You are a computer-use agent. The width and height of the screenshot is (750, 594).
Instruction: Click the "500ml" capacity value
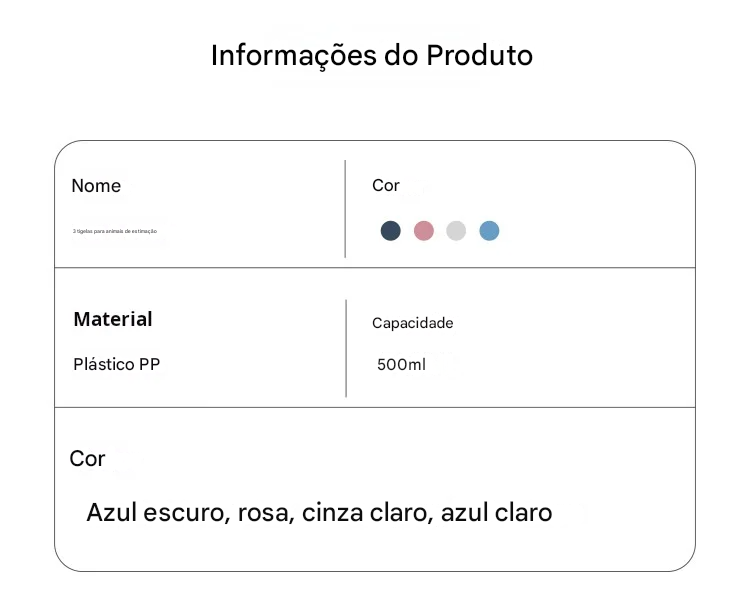click(x=401, y=364)
